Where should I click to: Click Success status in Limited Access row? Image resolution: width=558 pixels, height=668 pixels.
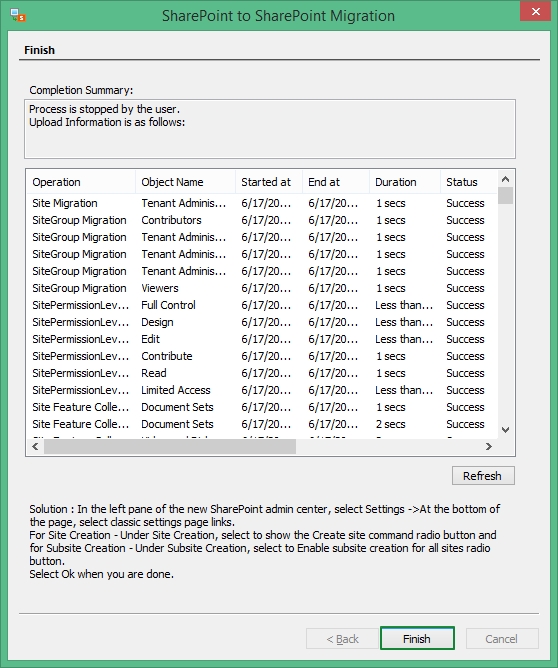(x=465, y=391)
